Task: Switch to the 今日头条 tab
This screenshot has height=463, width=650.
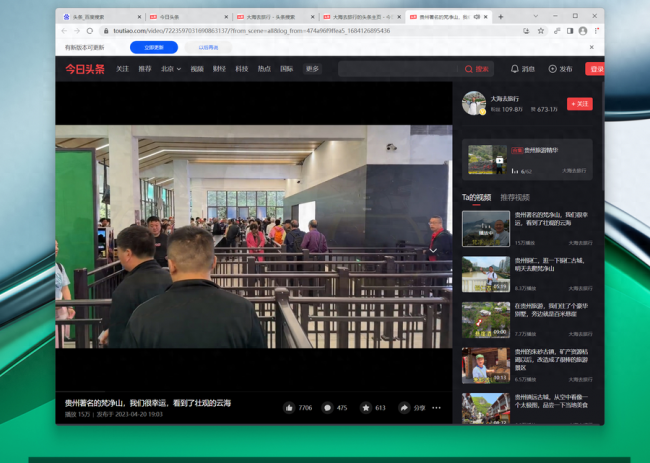Action: tap(188, 17)
